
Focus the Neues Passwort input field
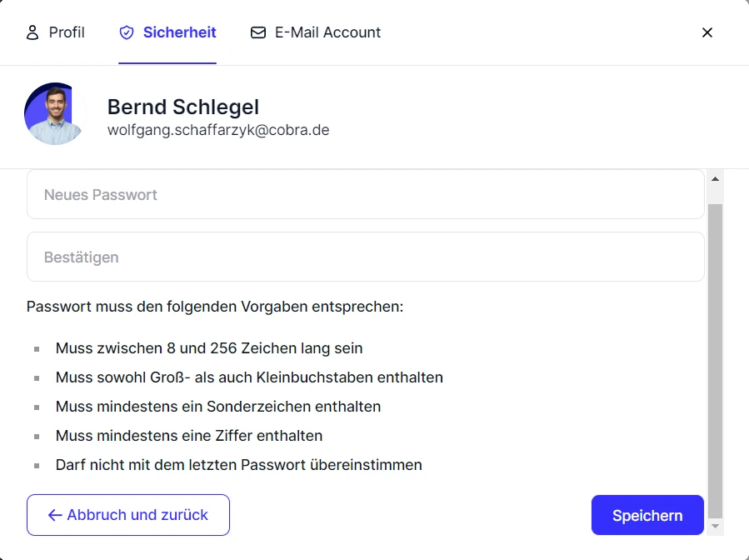click(x=365, y=194)
